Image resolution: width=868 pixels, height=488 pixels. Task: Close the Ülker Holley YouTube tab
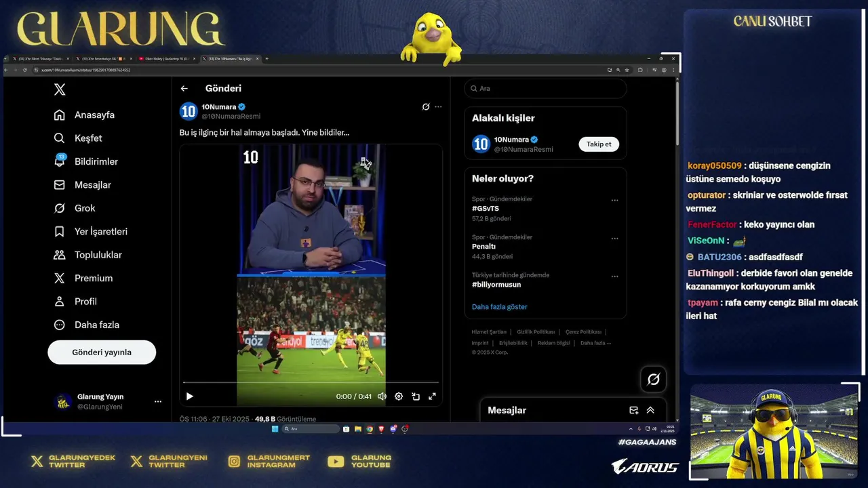(194, 59)
